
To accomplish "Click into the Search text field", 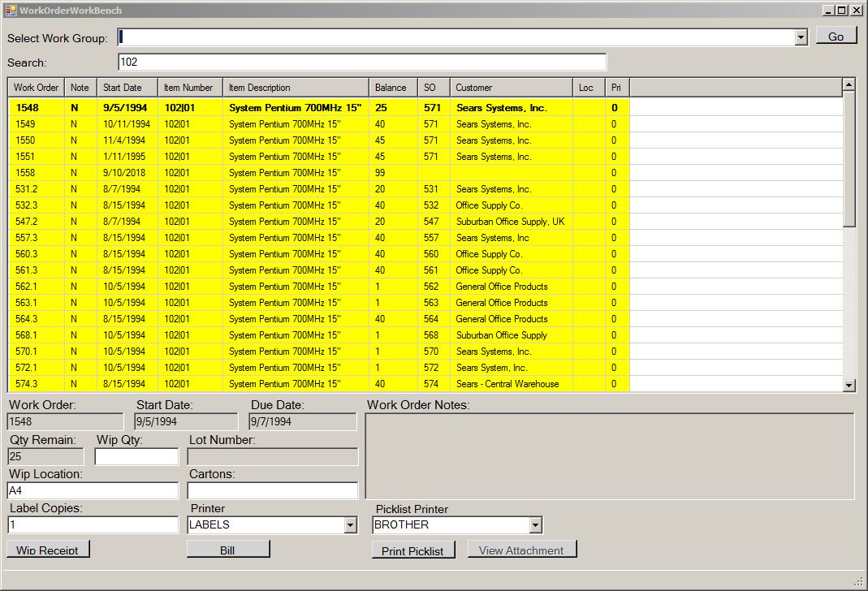I will click(x=361, y=63).
